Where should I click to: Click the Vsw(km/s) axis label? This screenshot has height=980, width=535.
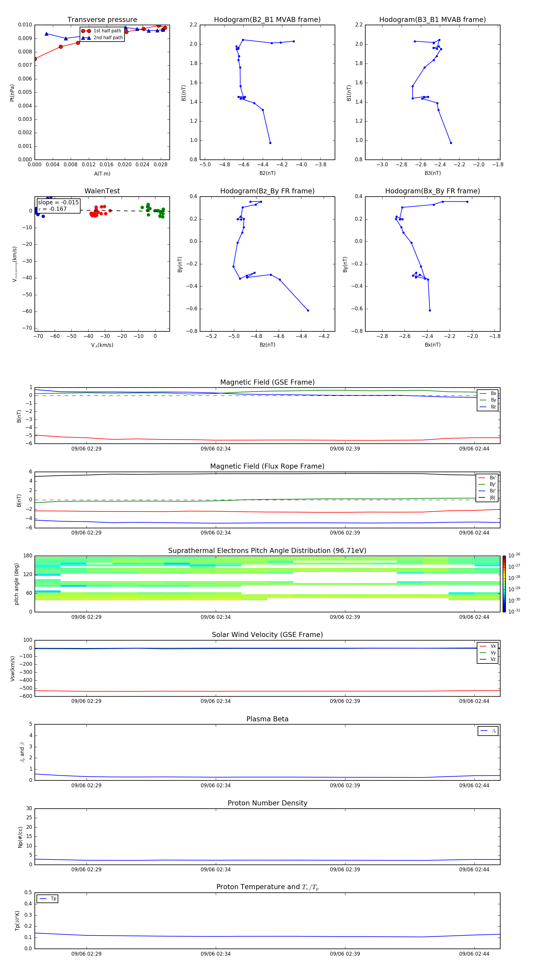click(12, 668)
